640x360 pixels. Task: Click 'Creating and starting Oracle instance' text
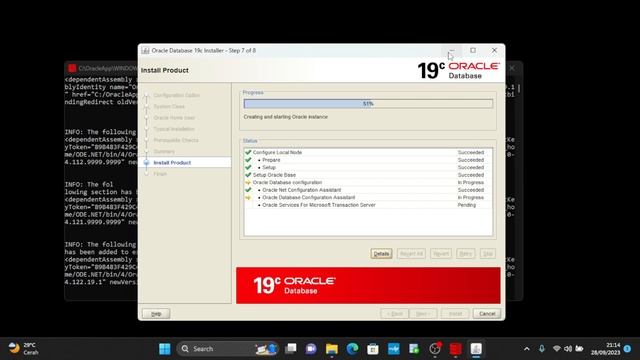tap(286, 117)
